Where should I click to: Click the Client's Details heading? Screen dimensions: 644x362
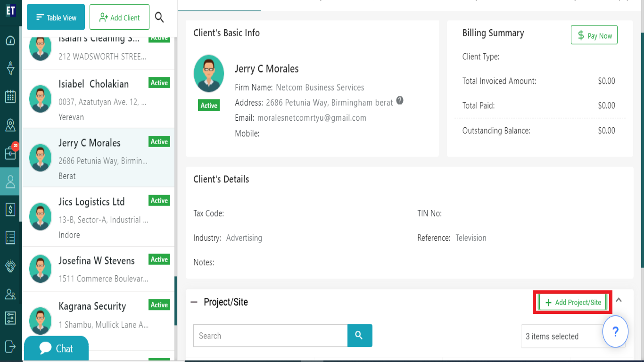(221, 179)
